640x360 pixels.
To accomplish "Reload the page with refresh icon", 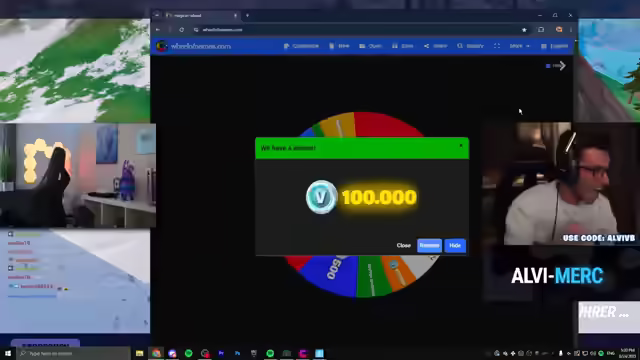I will [x=182, y=30].
